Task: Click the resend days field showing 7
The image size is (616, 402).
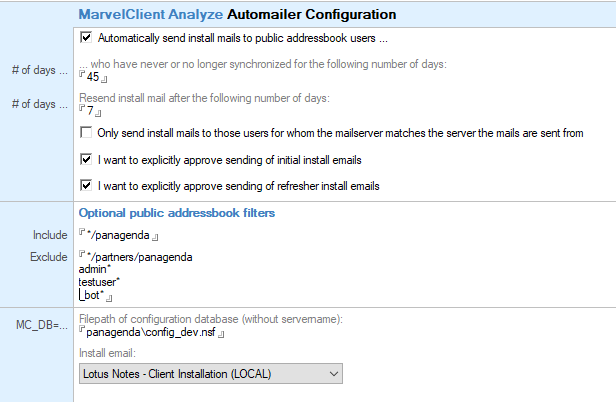Action: 90,111
